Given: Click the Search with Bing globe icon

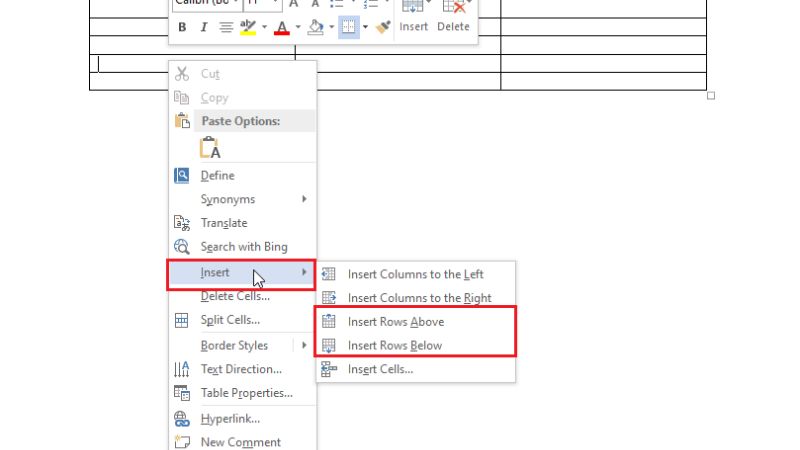Looking at the screenshot, I should pyautogui.click(x=182, y=247).
